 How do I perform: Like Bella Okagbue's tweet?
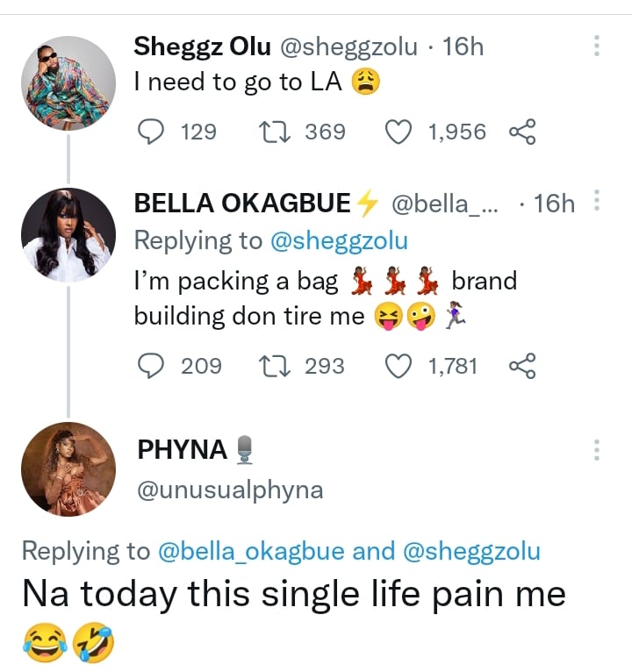(400, 365)
